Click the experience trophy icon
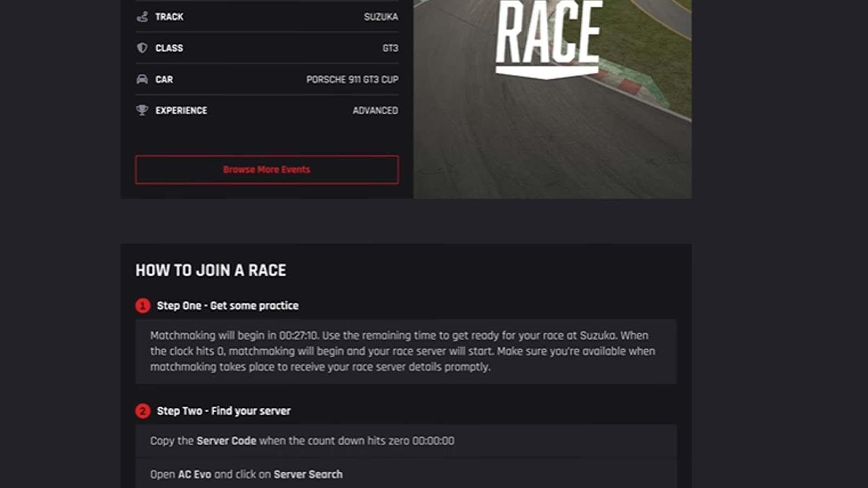The height and width of the screenshot is (488, 868). tap(142, 110)
